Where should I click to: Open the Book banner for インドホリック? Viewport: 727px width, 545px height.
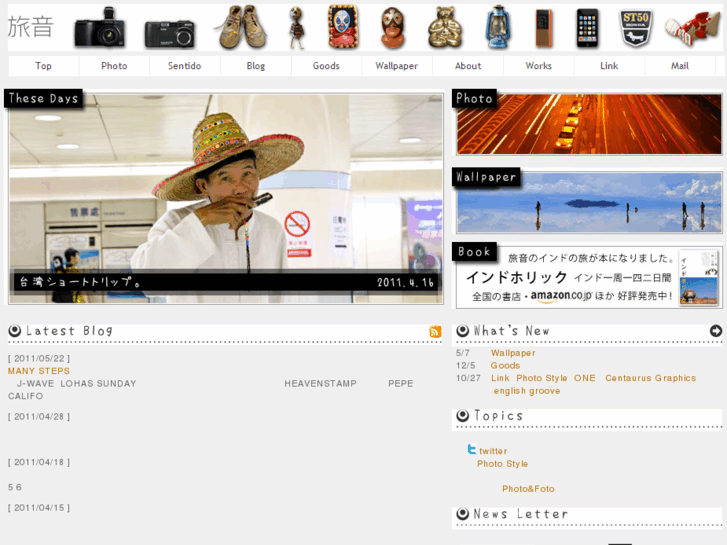pos(589,277)
